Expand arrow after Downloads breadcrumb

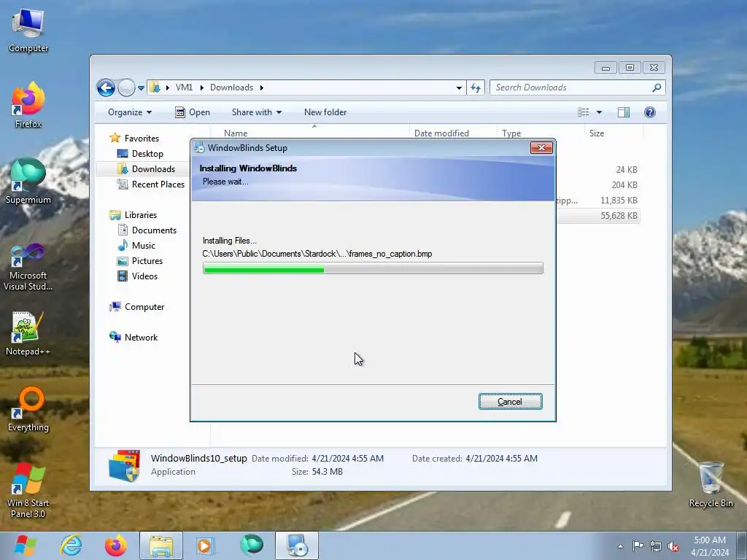(x=262, y=87)
